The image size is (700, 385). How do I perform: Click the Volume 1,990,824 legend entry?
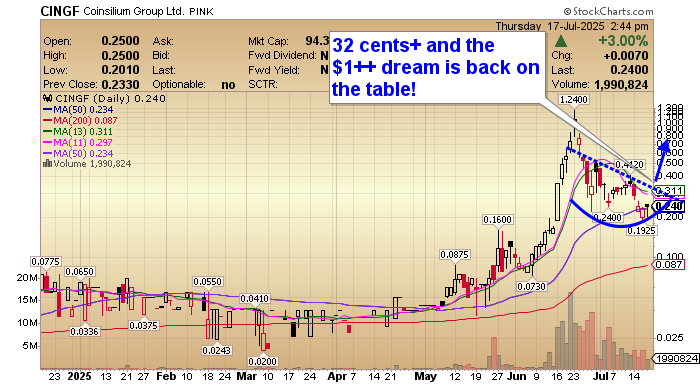point(87,164)
